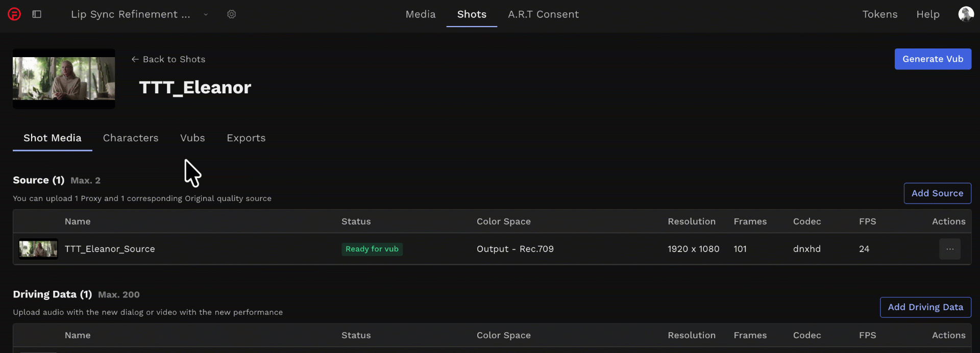Open the Vubs tab
The width and height of the screenshot is (980, 353).
[x=192, y=138]
